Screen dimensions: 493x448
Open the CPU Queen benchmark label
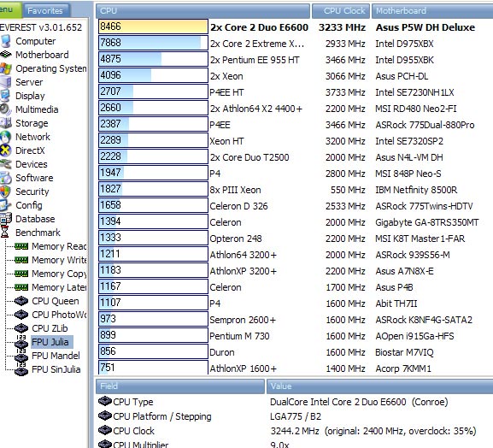pos(56,301)
